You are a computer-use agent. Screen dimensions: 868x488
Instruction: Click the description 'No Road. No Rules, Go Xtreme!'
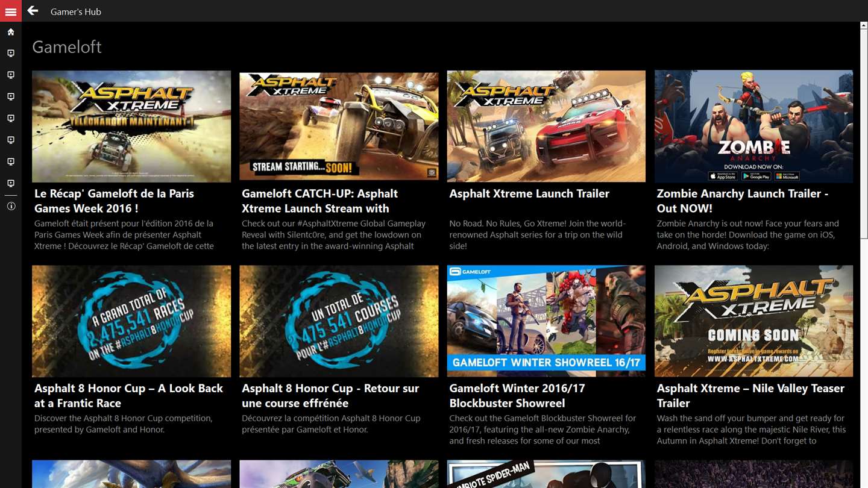[538, 234]
